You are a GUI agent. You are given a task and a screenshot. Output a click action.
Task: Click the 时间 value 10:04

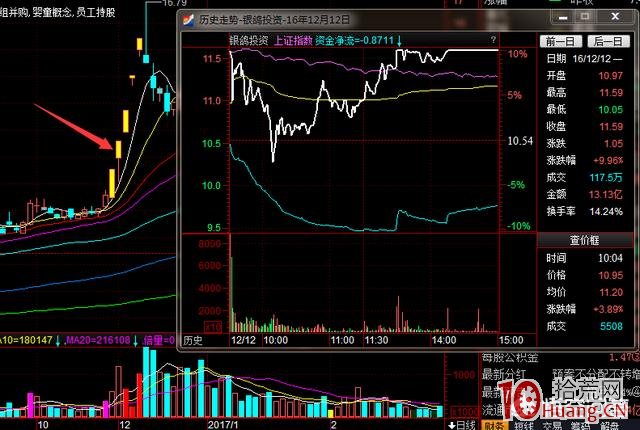tap(611, 258)
